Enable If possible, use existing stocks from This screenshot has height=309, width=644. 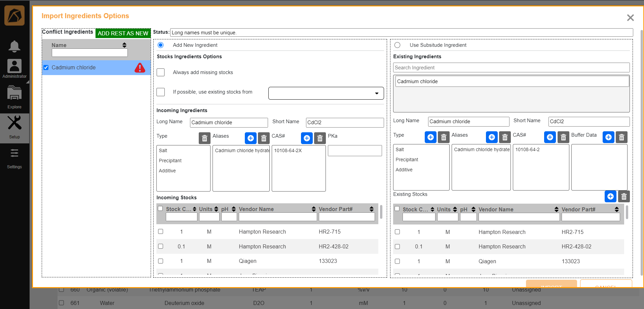click(161, 92)
